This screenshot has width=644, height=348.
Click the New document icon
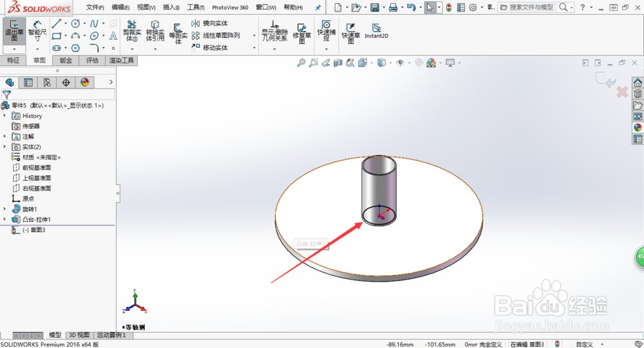tap(337, 7)
